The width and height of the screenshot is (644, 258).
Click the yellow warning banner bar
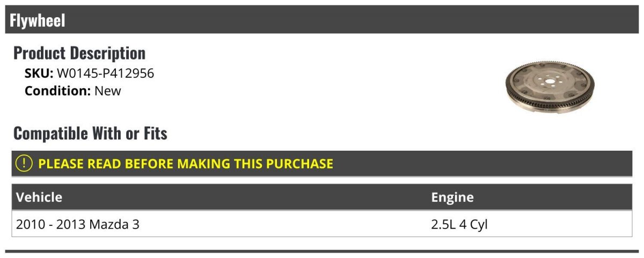322,164
